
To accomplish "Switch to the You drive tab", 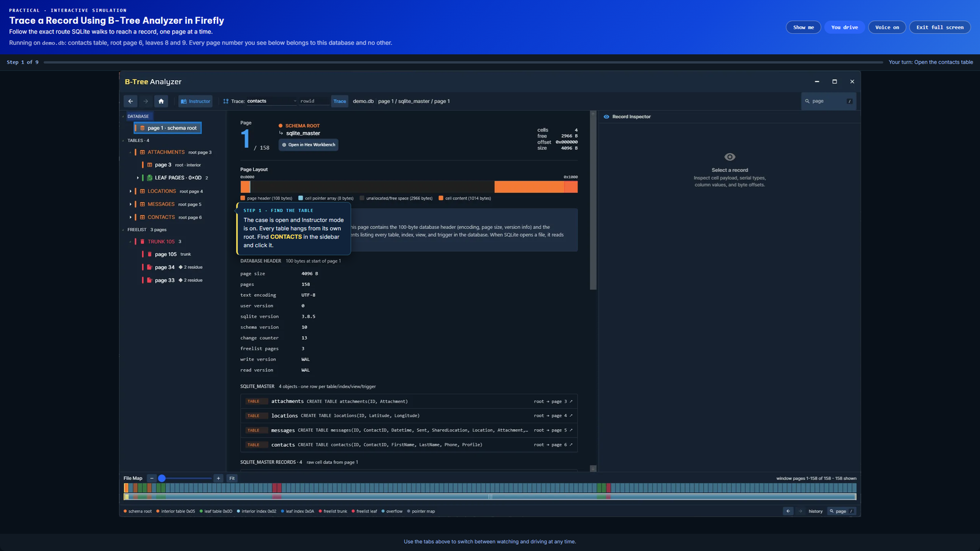I will coord(845,27).
